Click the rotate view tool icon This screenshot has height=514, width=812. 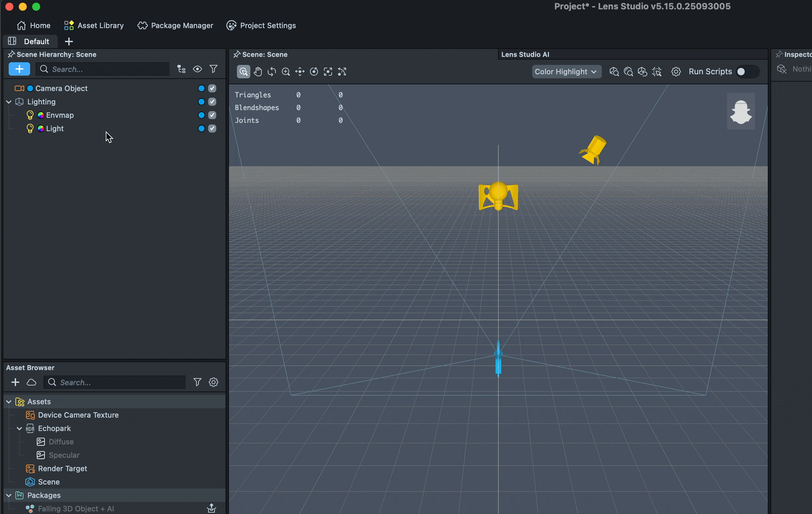point(272,72)
